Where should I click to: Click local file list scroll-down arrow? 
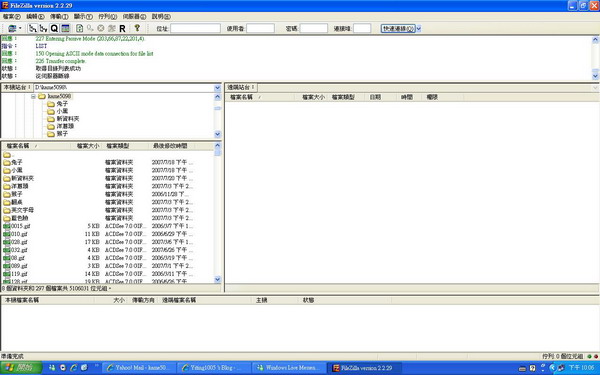[217, 279]
